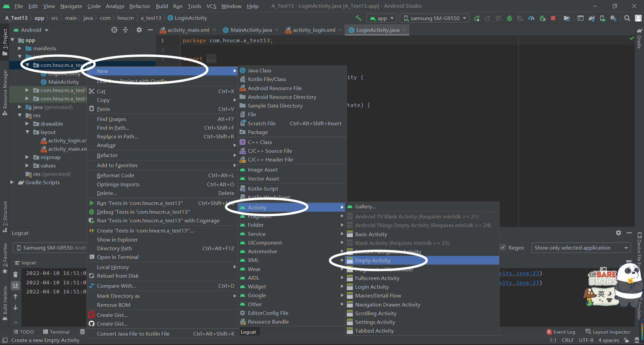644x345 pixels.
Task: Open the Event Log
Action: (x=561, y=332)
